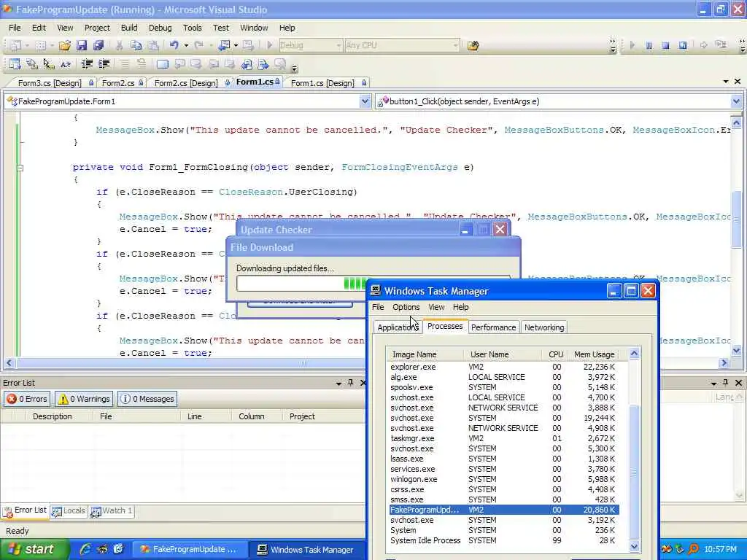Collapse the Form1_FormClosing code region
747x560 pixels.
pyautogui.click(x=20, y=168)
